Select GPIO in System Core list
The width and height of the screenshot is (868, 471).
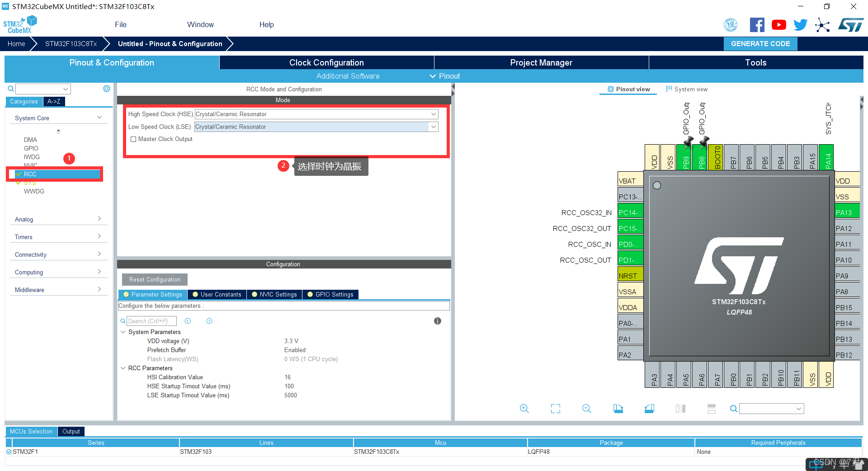pos(31,148)
